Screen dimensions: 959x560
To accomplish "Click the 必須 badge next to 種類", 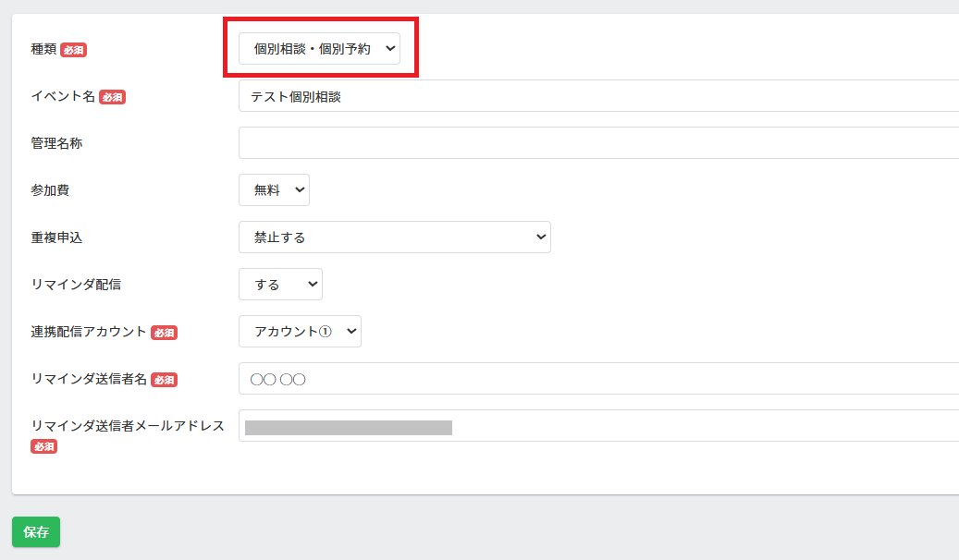I will coord(74,50).
